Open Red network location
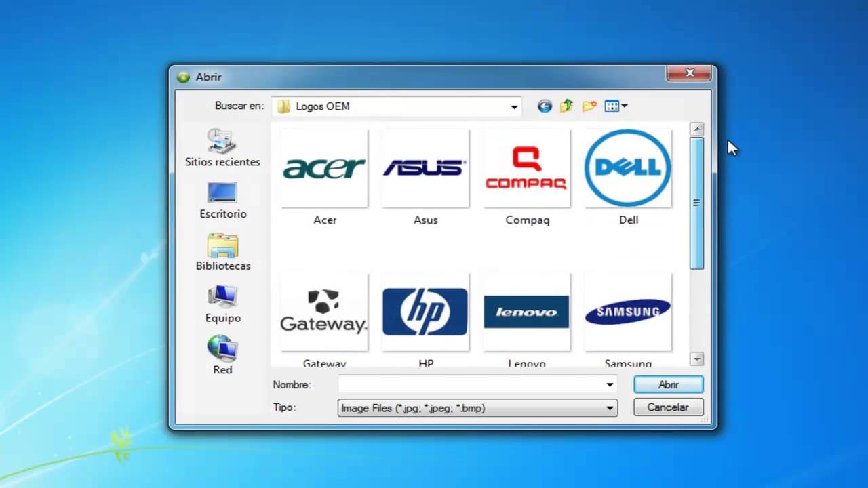Image resolution: width=868 pixels, height=488 pixels. [222, 356]
